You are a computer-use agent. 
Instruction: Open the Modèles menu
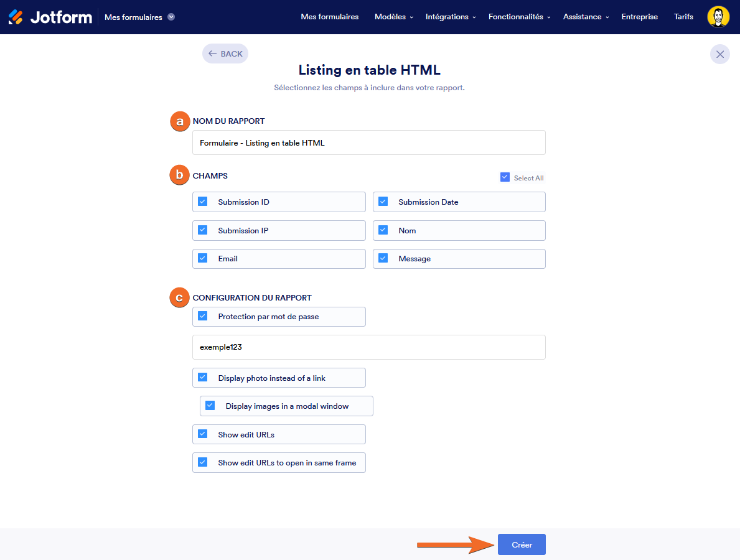coord(393,17)
